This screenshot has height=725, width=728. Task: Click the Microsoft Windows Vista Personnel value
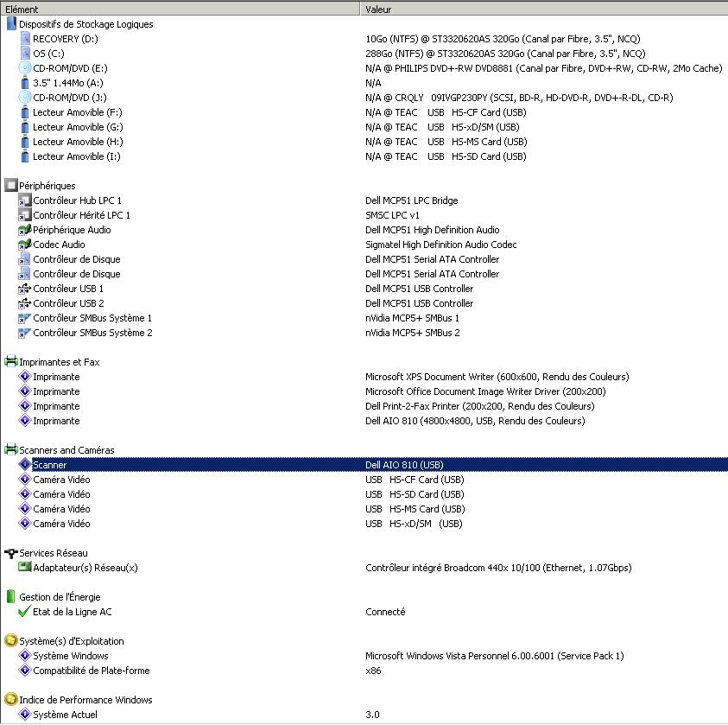click(495, 656)
